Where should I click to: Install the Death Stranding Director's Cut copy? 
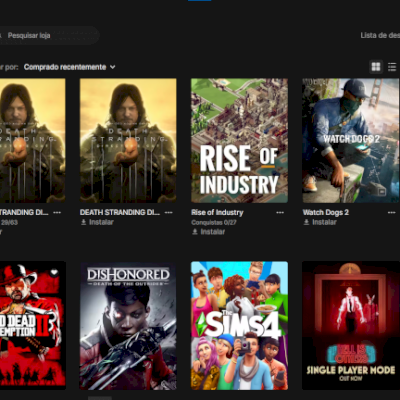(97, 222)
